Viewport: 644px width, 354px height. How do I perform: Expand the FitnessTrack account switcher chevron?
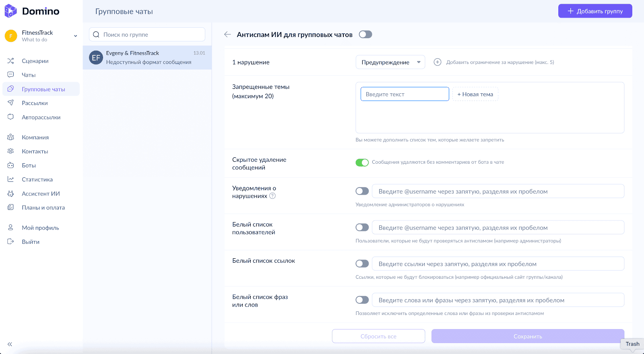tap(75, 36)
